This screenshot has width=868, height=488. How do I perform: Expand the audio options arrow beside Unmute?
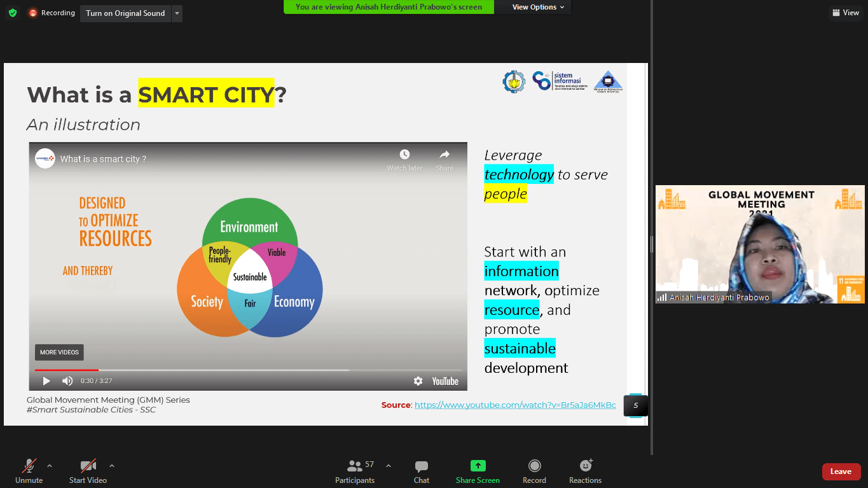pos(50,466)
